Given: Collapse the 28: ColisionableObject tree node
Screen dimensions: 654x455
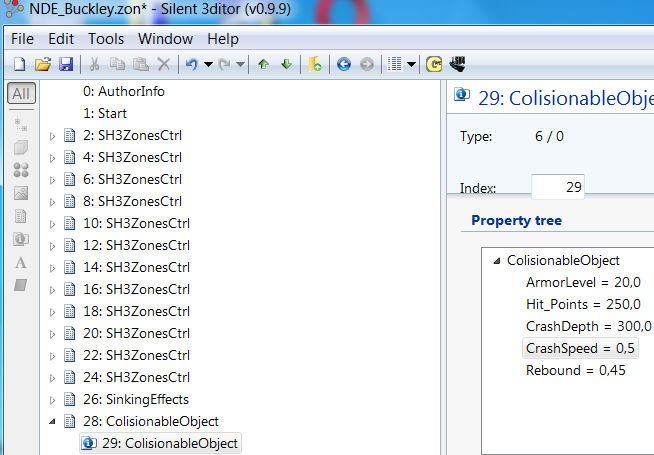Looking at the screenshot, I should pos(53,421).
